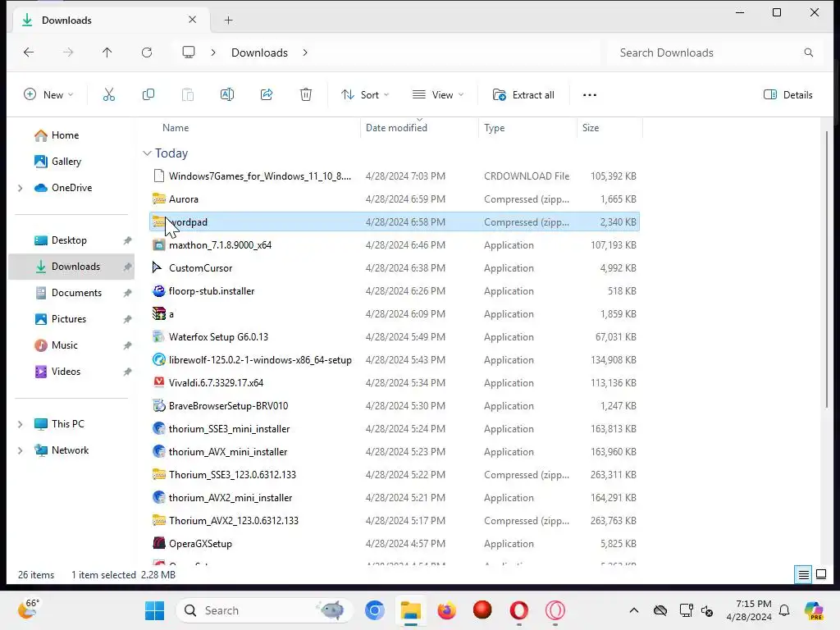Click chevron after Downloads in address bar
Viewport: 840px width, 630px height.
[305, 52]
